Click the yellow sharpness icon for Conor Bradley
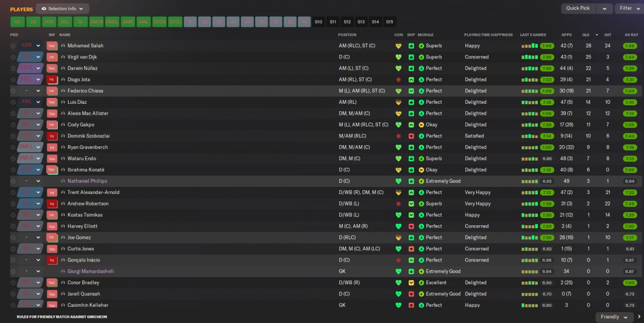 point(411,283)
